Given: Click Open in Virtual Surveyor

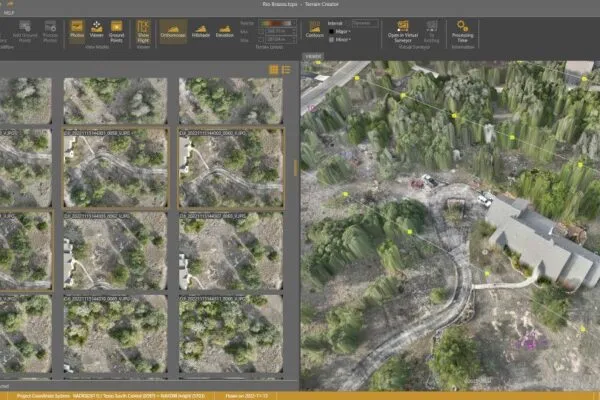Looking at the screenshot, I should coord(403,31).
